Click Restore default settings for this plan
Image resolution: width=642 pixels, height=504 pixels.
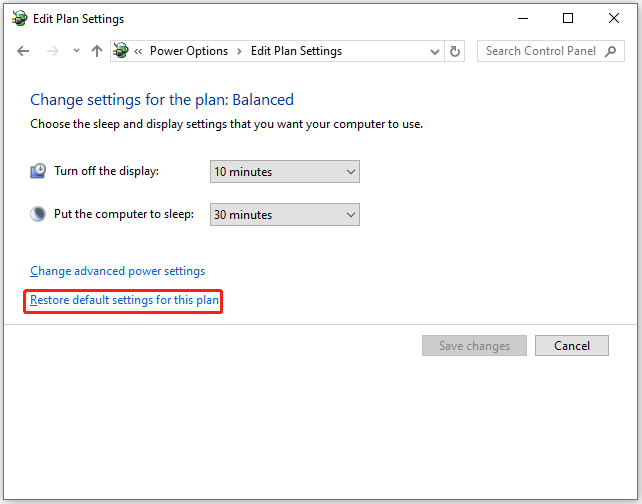click(x=124, y=300)
